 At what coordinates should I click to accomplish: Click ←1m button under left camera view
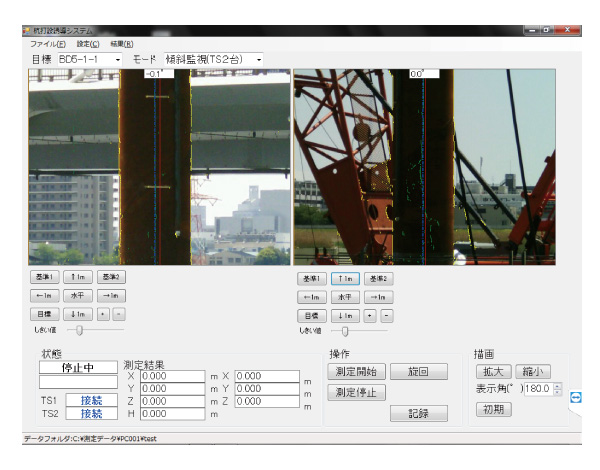(44, 295)
